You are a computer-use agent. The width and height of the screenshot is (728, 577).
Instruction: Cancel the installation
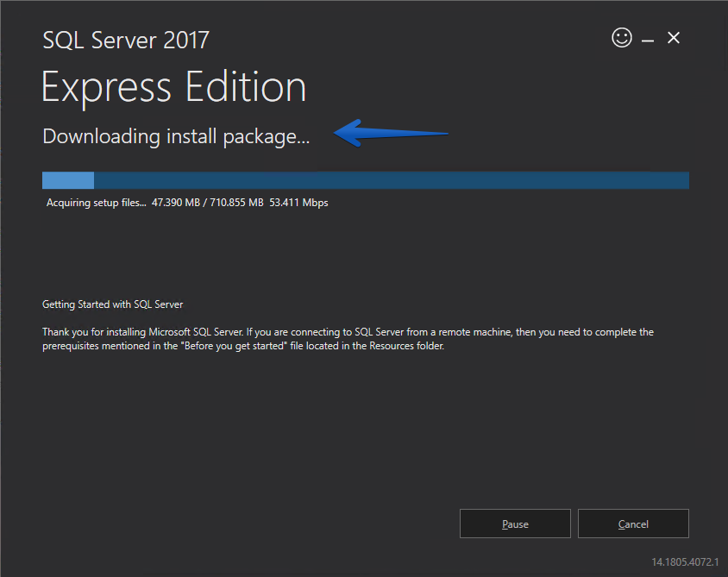click(x=633, y=524)
